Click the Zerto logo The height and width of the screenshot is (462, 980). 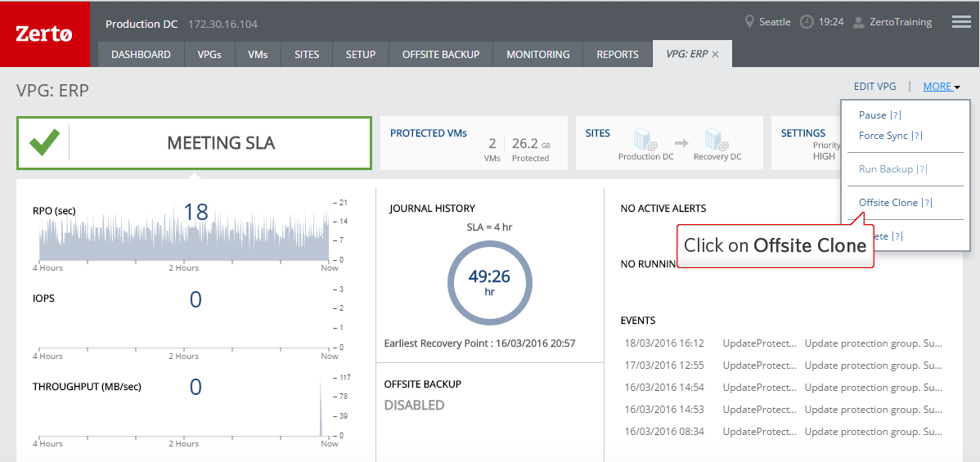coord(45,34)
